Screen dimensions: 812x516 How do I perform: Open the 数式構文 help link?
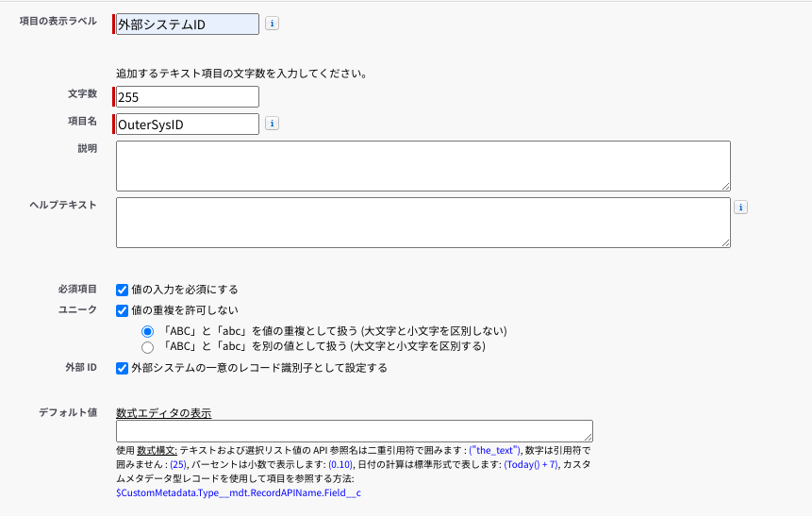pos(157,450)
